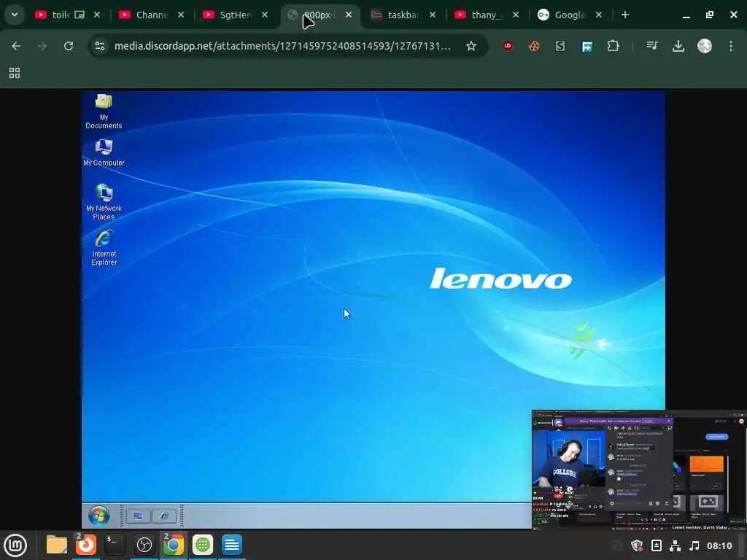Open the blue text document app in taskbar
747x560 pixels.
point(232,545)
